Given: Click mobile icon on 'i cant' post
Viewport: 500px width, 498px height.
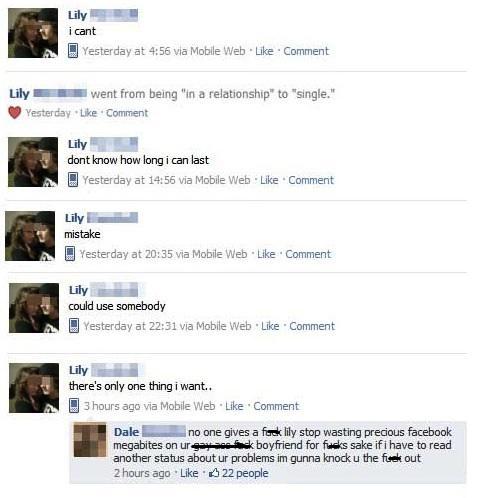Looking at the screenshot, I should pyautogui.click(x=73, y=51).
